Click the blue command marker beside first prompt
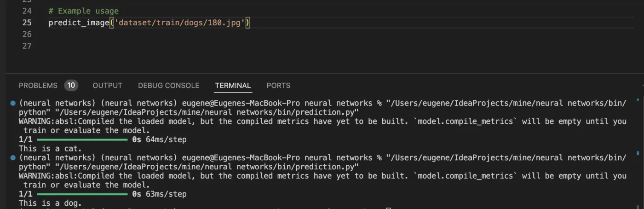This screenshot has width=644, height=209. point(13,103)
